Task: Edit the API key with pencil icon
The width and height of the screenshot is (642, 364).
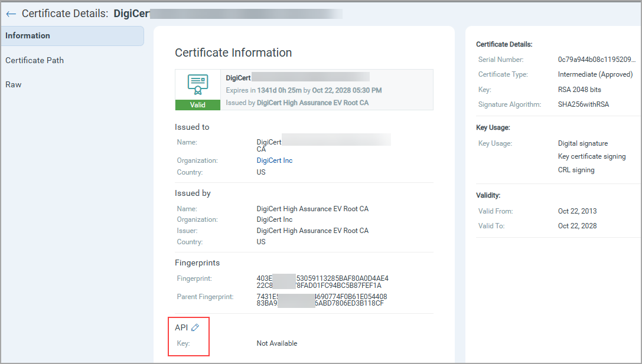Action: click(195, 327)
